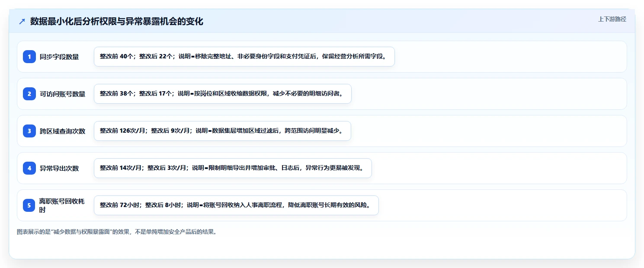Click the 整改前 72小时 description box
Image resolution: width=644 pixels, height=268 pixels.
tap(236, 205)
